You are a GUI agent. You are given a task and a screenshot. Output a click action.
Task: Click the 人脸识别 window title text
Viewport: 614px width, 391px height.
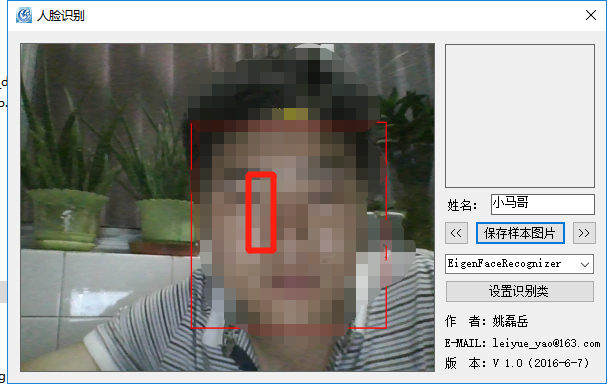click(61, 16)
